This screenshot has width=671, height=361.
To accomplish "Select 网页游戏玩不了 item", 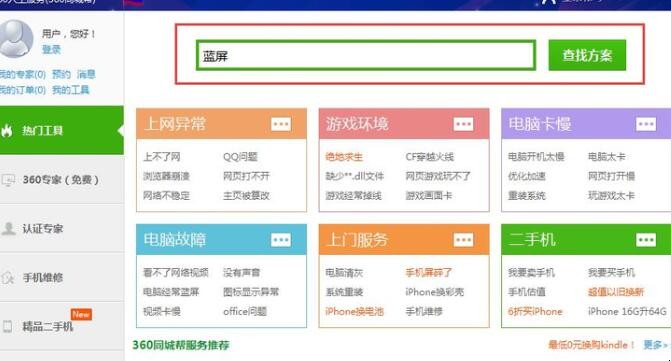I will (x=438, y=176).
